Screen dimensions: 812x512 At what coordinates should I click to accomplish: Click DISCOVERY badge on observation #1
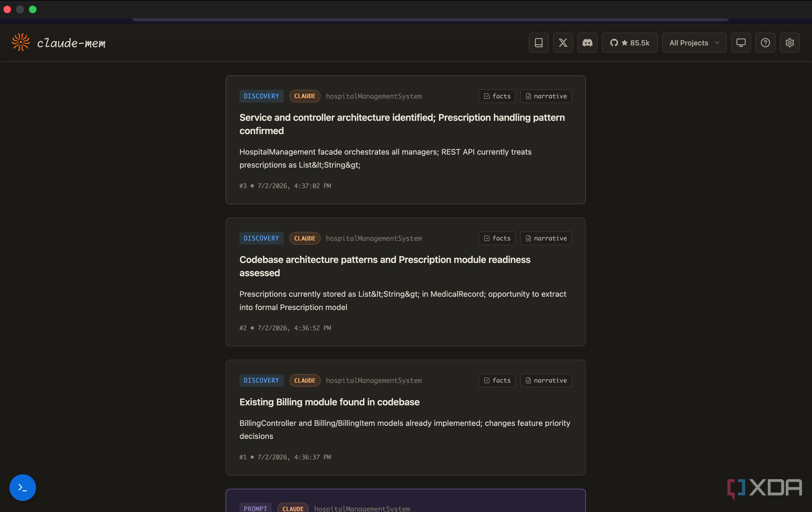tap(261, 380)
